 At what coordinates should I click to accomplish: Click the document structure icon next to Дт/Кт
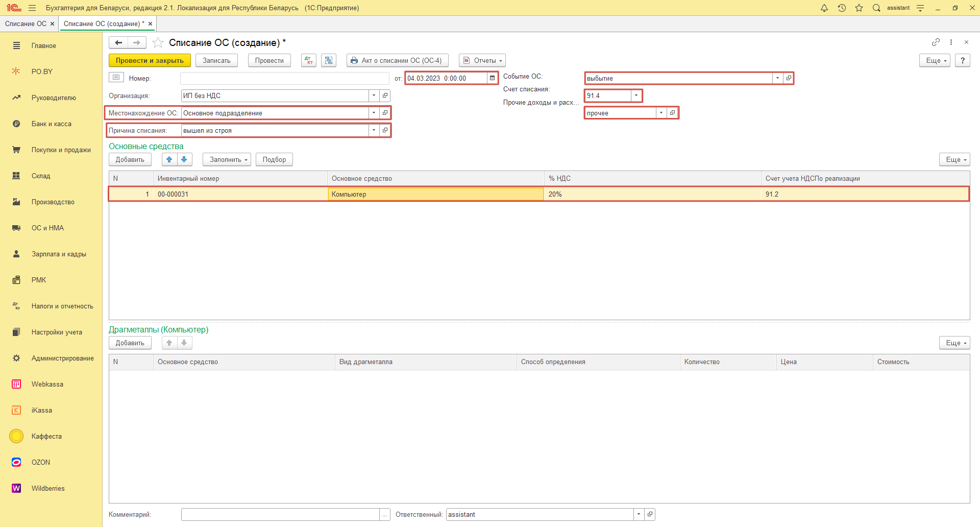click(x=329, y=60)
